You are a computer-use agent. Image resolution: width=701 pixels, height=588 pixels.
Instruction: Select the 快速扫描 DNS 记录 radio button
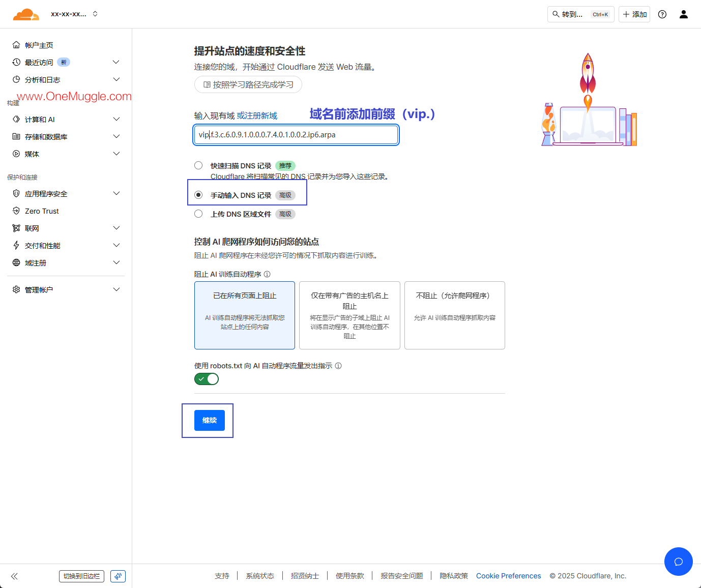click(198, 165)
